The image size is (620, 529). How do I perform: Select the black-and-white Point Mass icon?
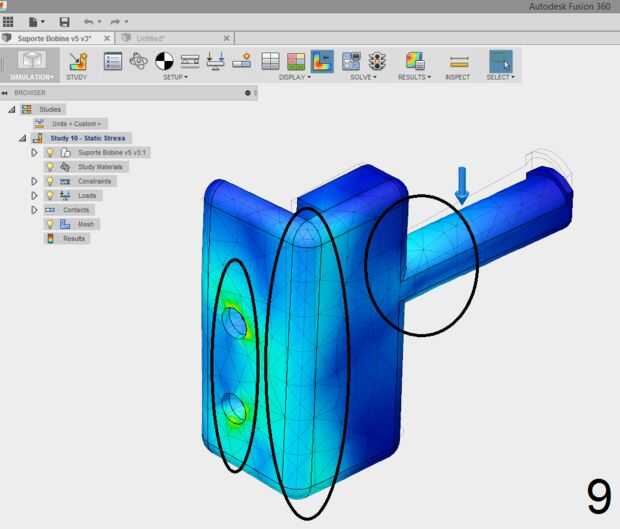point(164,61)
